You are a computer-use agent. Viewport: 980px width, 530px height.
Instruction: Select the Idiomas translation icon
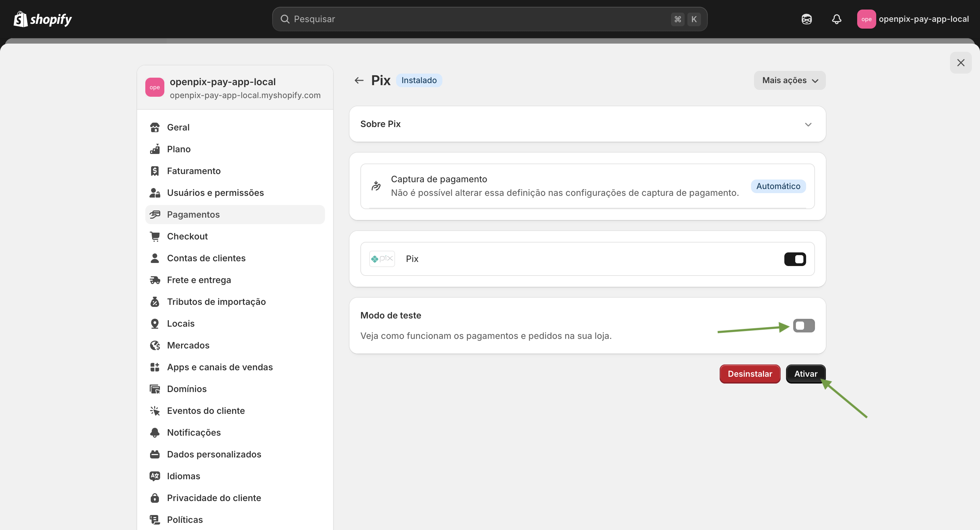tap(155, 476)
